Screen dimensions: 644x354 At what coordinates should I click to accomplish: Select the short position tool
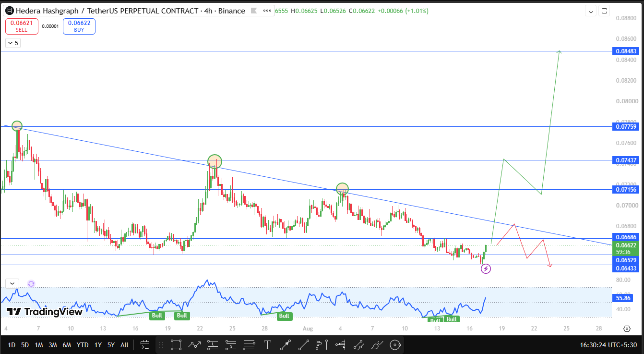pyautogui.click(x=231, y=345)
